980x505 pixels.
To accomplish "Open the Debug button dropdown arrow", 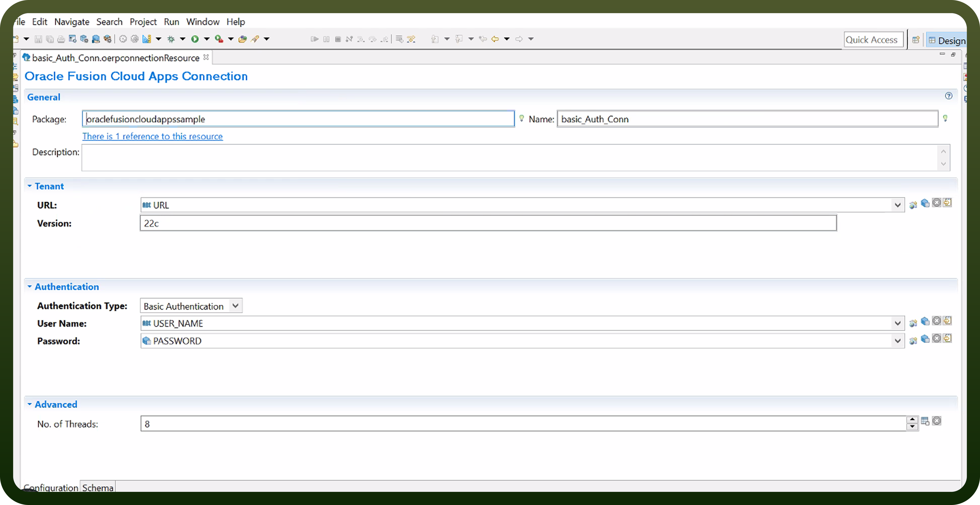I will 183,39.
